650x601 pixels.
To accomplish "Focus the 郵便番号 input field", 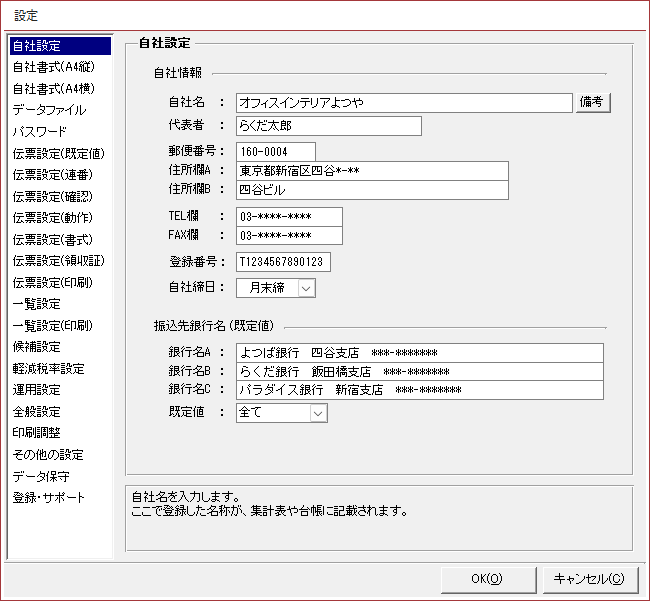I will (x=275, y=151).
